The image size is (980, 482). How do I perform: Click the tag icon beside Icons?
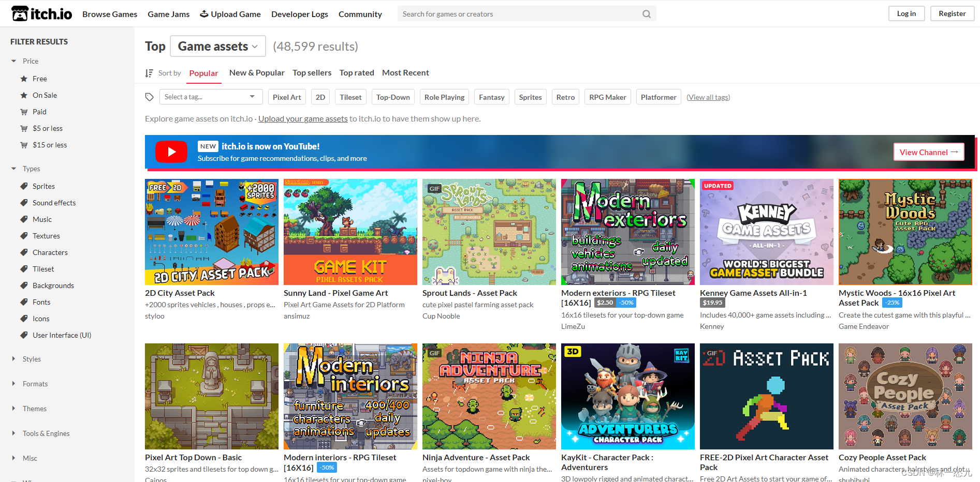24,319
